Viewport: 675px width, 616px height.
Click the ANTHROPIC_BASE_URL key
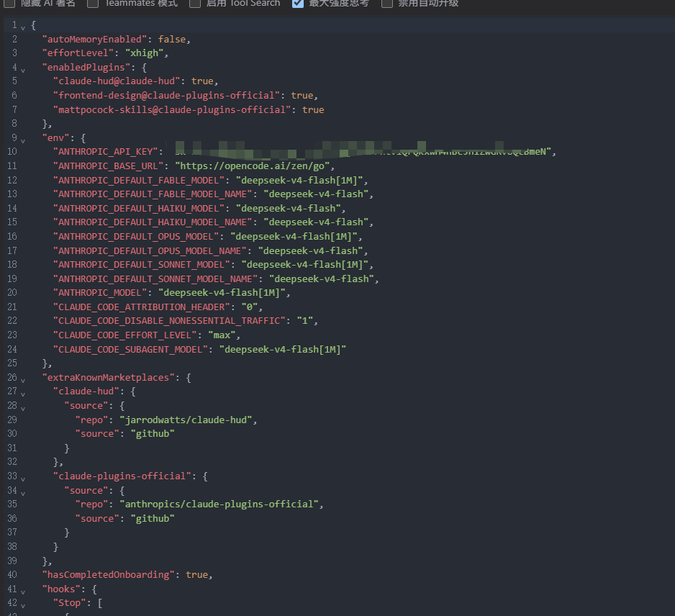tap(108, 166)
